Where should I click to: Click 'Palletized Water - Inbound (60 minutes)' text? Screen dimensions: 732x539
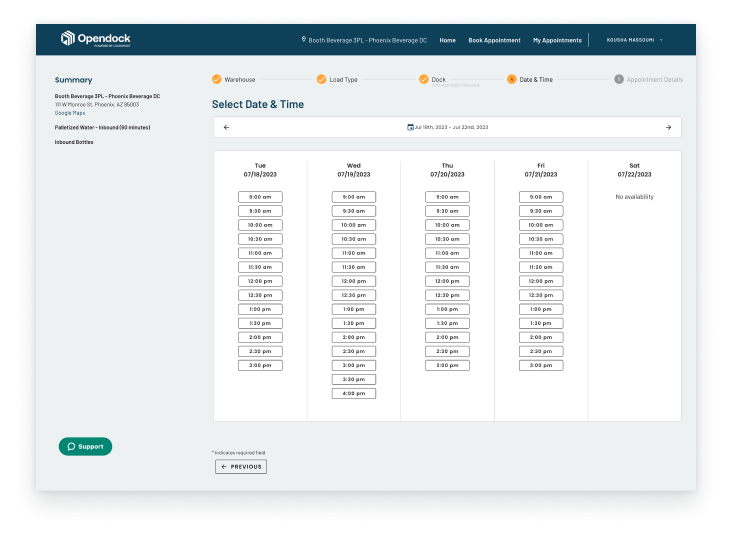pyautogui.click(x=102, y=127)
